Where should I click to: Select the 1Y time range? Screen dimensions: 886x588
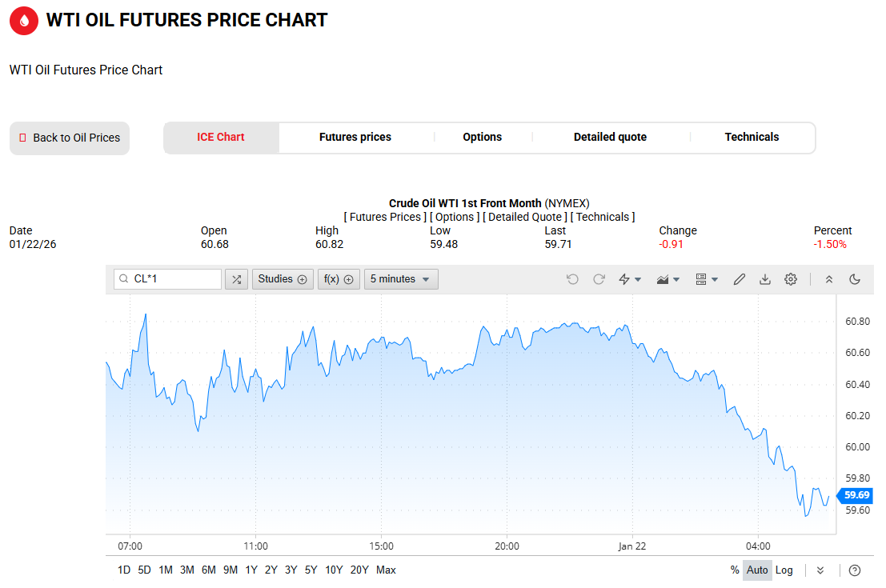pos(251,570)
